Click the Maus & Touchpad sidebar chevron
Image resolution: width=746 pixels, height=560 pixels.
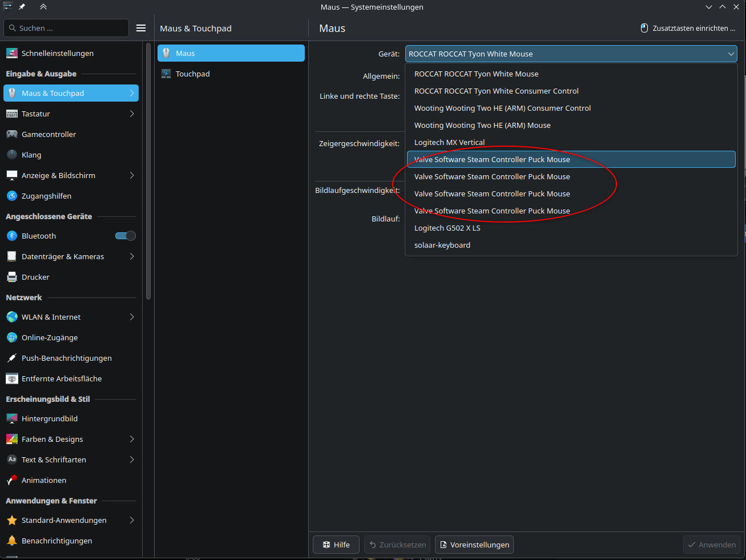coord(132,93)
